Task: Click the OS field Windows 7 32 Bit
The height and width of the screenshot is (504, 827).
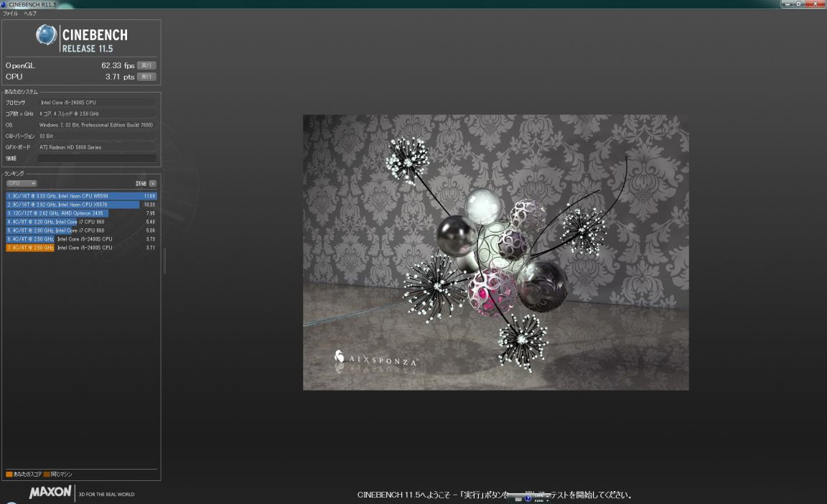Action: click(x=96, y=125)
